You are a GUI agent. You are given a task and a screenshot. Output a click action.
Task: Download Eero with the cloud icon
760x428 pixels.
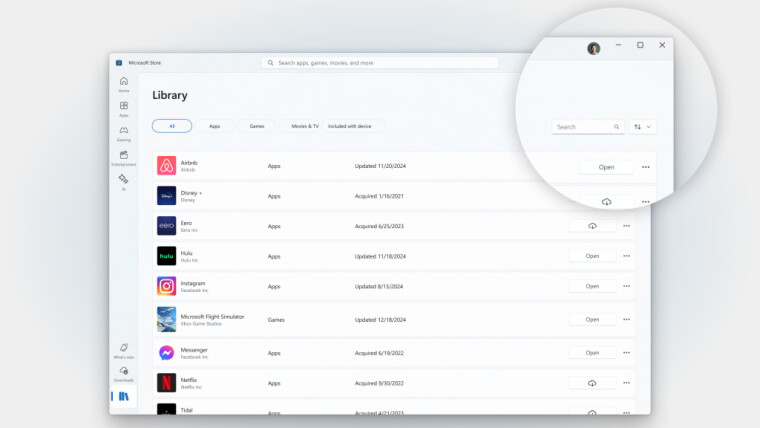point(592,226)
